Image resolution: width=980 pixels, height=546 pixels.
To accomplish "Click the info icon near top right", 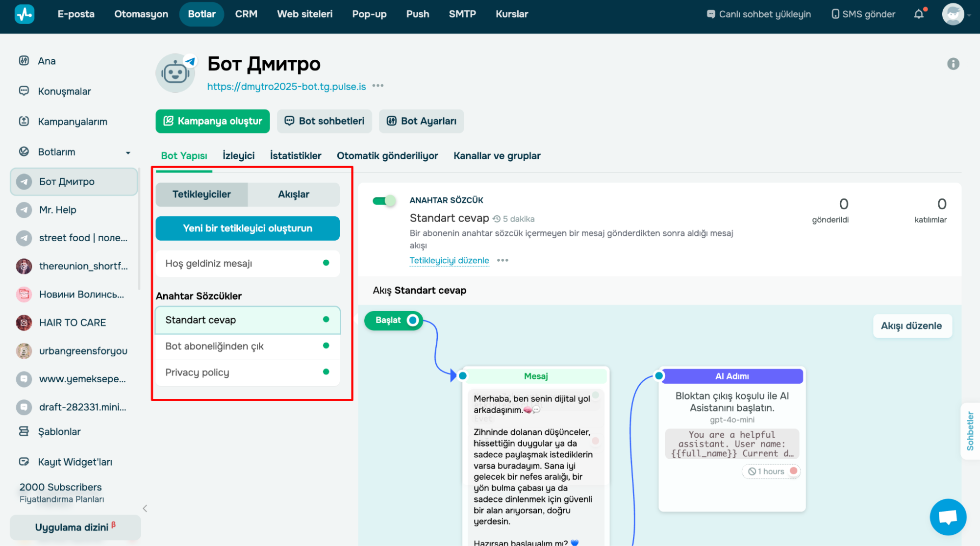I will [x=953, y=64].
